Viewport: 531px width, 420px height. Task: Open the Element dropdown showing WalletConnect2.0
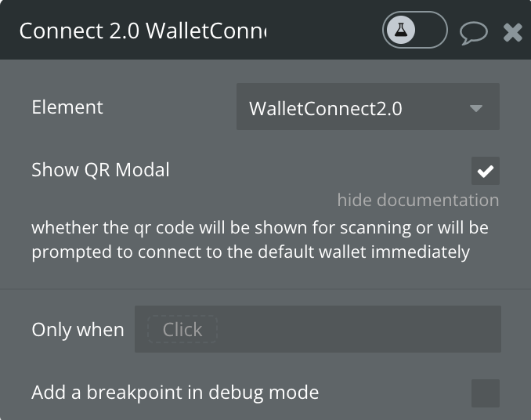pyautogui.click(x=368, y=107)
